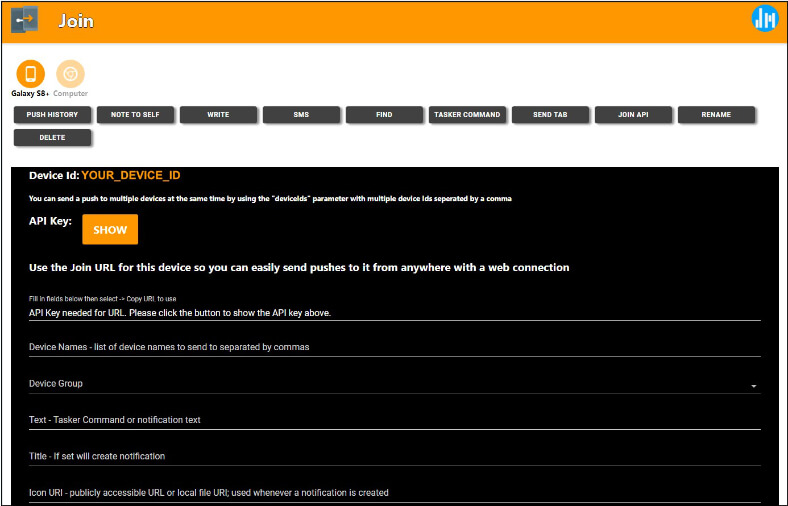Focus the Icon URI input field
The width and height of the screenshot is (788, 506).
point(395,493)
